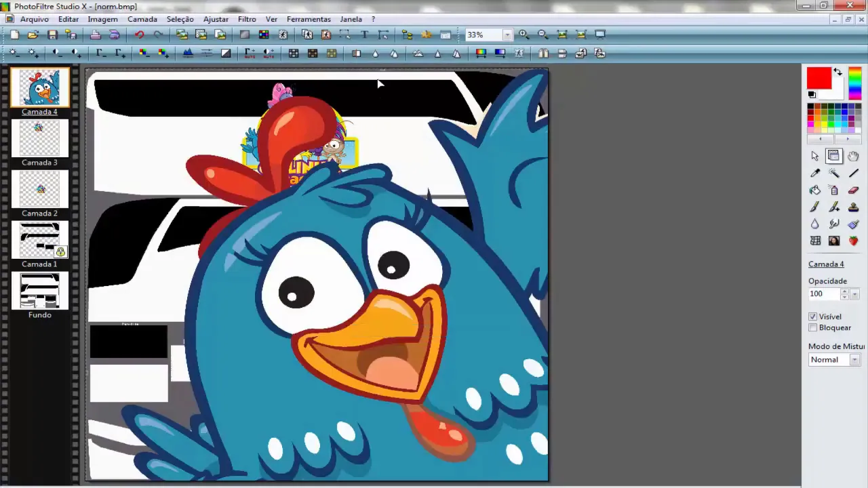Click the Open file folder icon
The height and width of the screenshot is (488, 868).
tap(33, 35)
